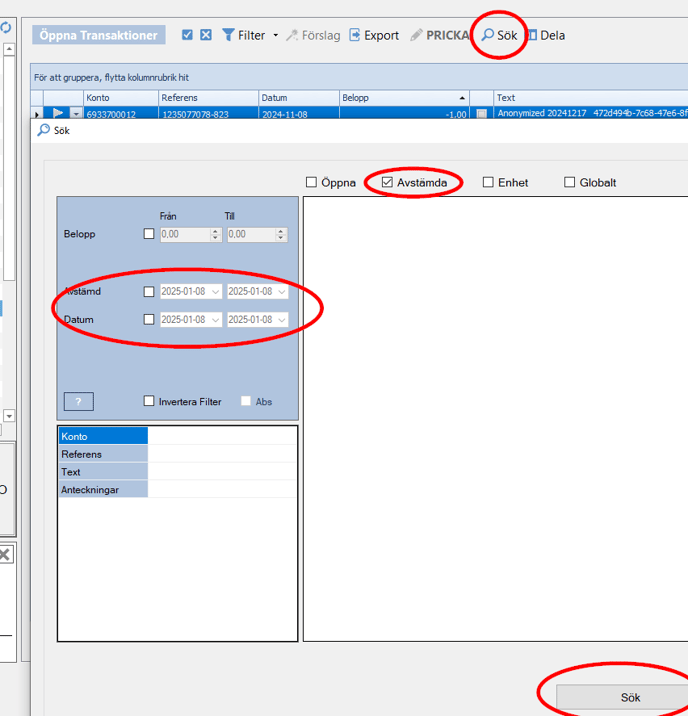Open the Avstämd Från date dropdown
This screenshot has height=716, width=688.
click(x=215, y=292)
